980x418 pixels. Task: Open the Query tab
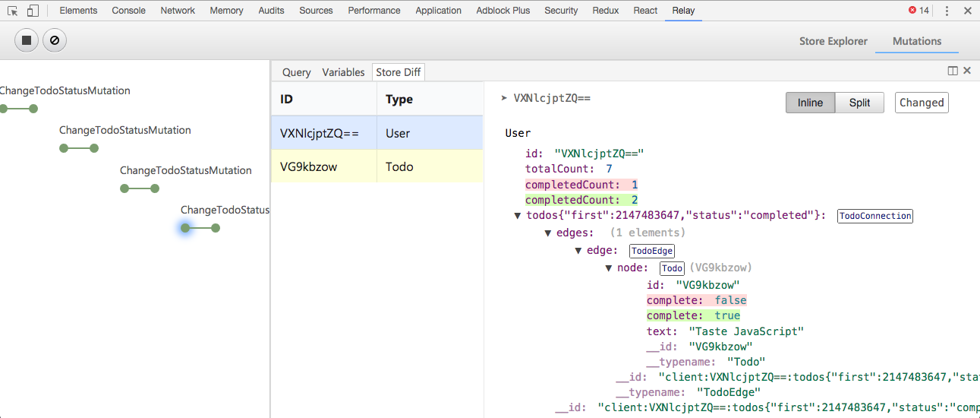click(296, 72)
